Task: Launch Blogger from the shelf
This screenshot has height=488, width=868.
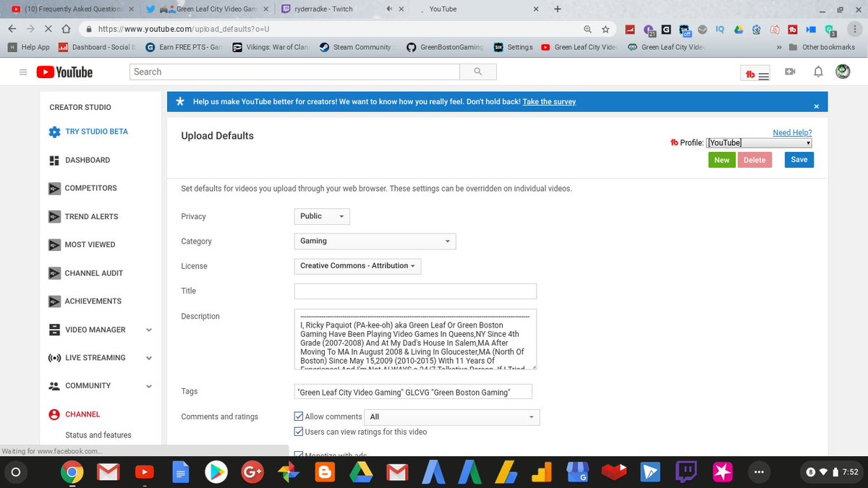Action: click(324, 473)
